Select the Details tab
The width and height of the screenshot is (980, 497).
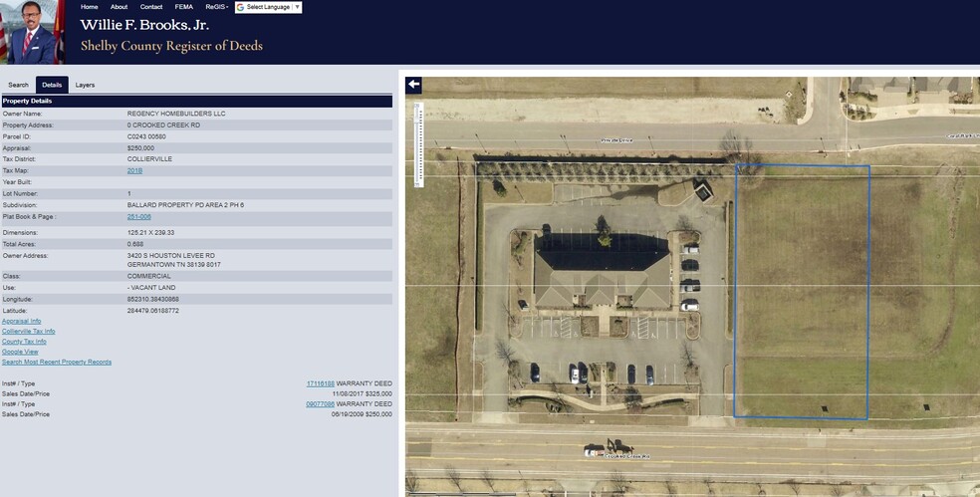[52, 85]
